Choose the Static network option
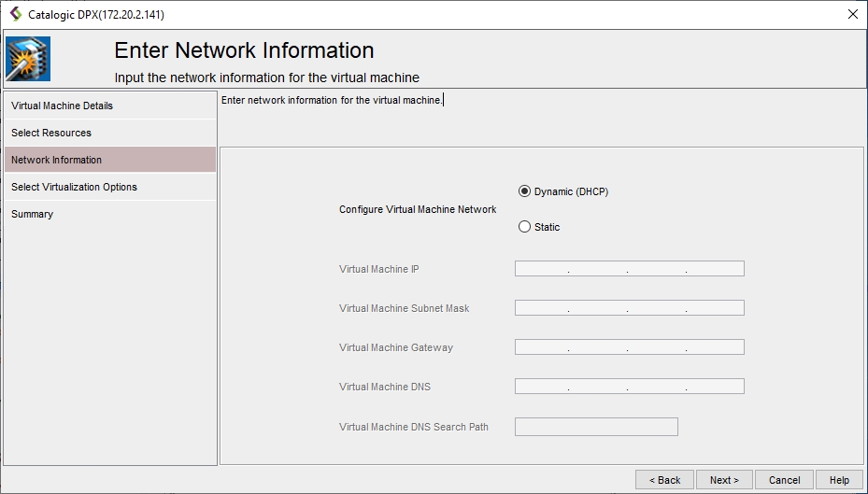This screenshot has height=494, width=868. pyautogui.click(x=524, y=227)
